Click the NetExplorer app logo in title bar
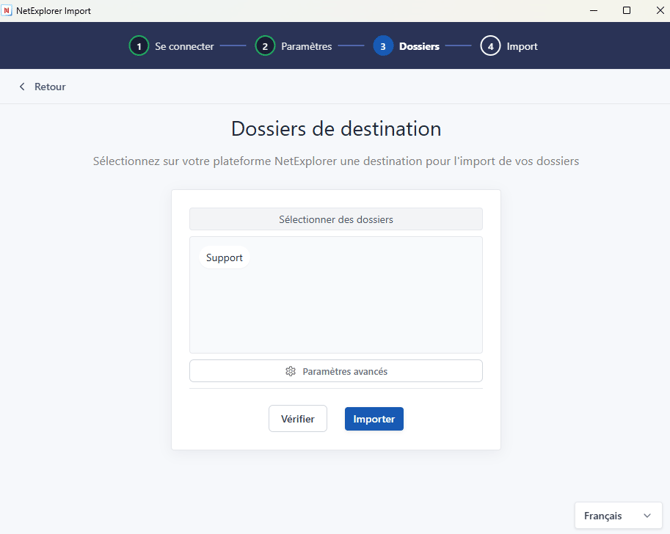 tap(6, 10)
